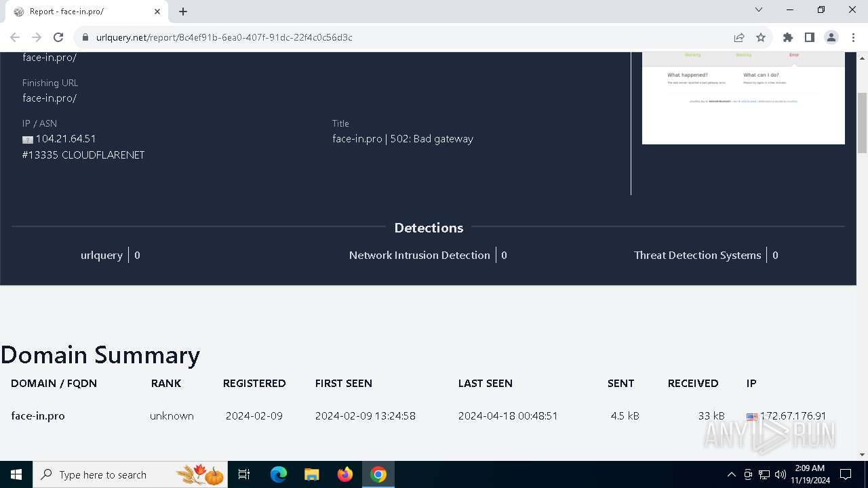Click the SENT column header

(620, 383)
